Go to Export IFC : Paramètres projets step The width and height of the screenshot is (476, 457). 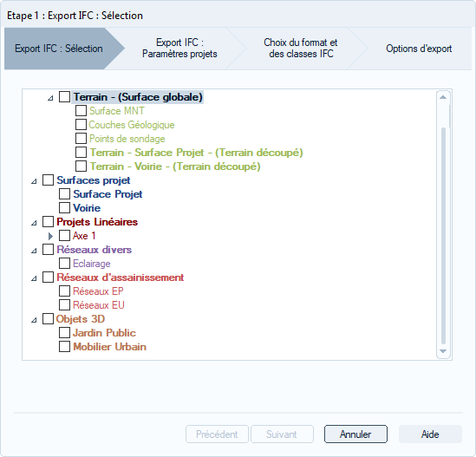(x=179, y=49)
